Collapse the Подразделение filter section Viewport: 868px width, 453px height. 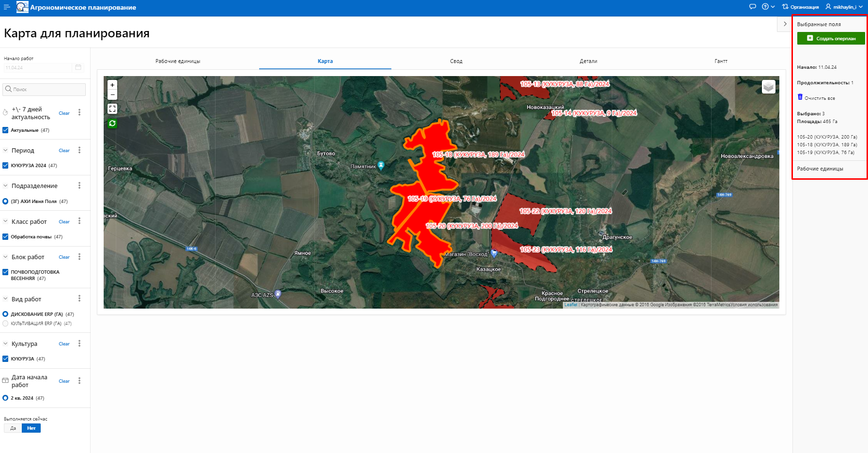pyautogui.click(x=6, y=186)
